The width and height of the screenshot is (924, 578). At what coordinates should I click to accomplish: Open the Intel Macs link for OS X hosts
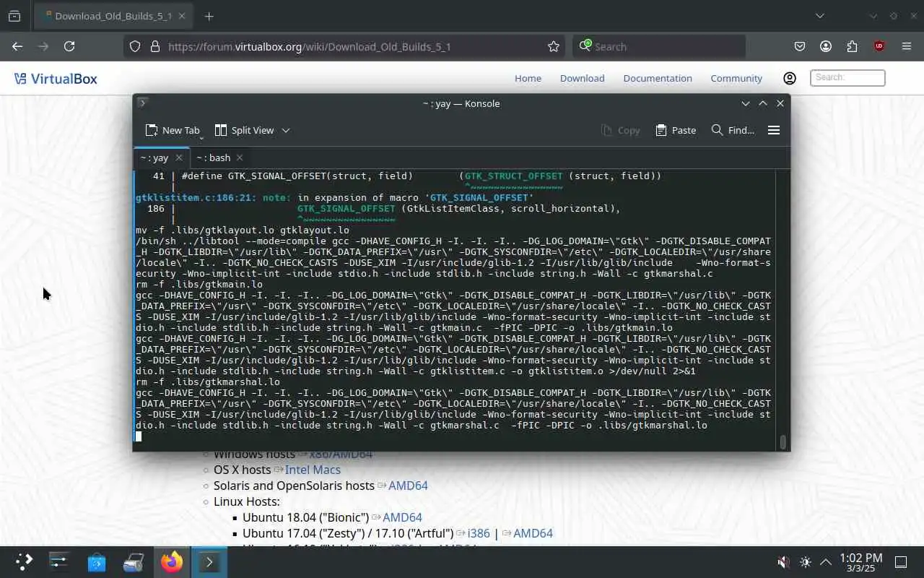pyautogui.click(x=313, y=470)
